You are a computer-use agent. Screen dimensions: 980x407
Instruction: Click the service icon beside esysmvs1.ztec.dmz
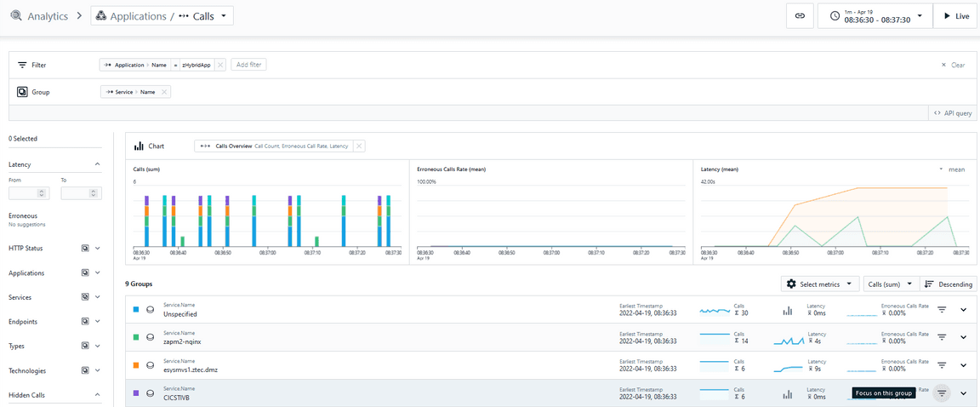coord(150,365)
